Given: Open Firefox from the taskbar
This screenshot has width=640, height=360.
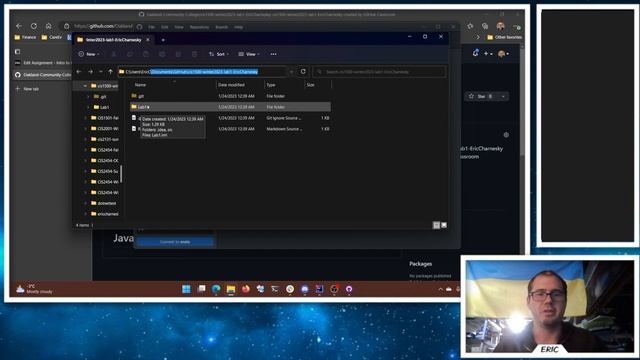Looking at the screenshot, I should pyautogui.click(x=245, y=289).
